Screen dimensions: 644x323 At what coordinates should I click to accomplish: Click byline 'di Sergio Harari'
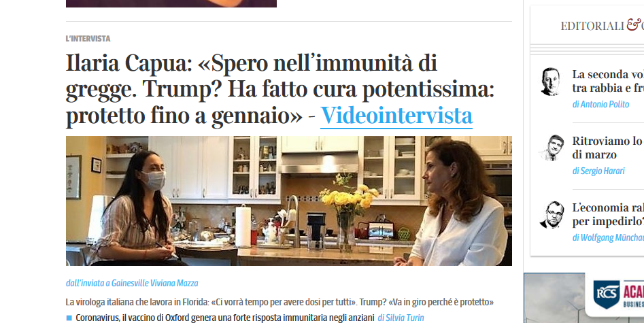click(x=598, y=171)
